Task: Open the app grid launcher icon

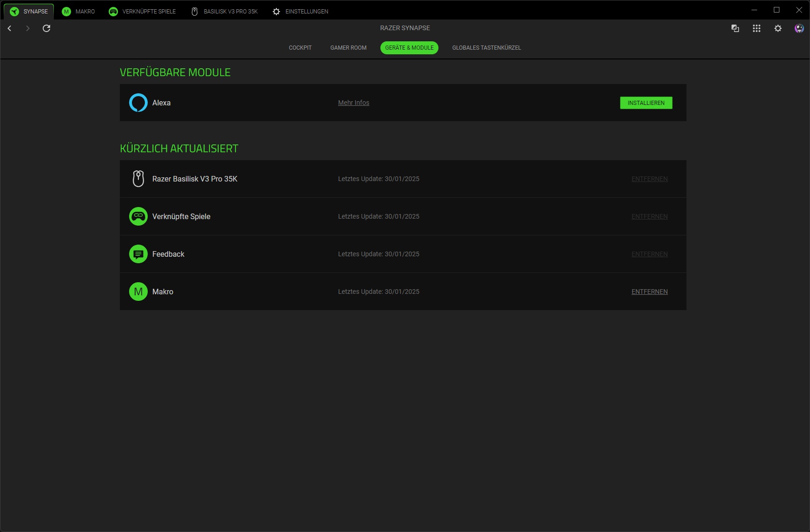Action: (756, 28)
